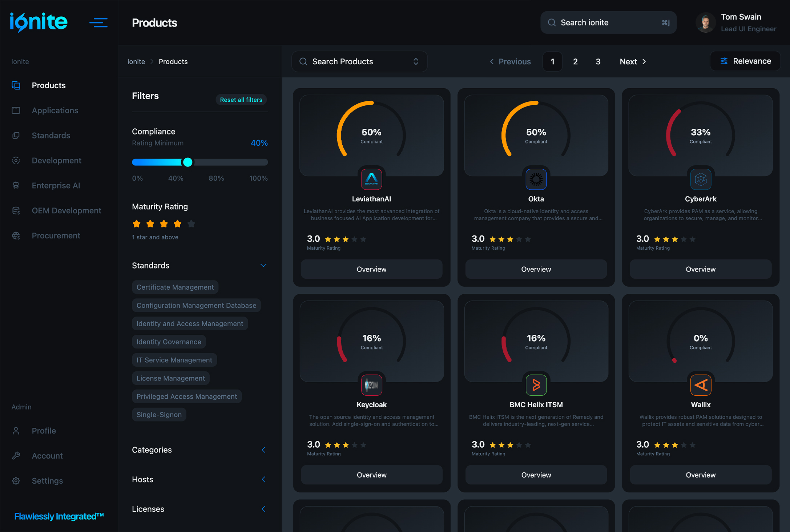Toggle Configuration Management Database filter
Image resolution: width=790 pixels, height=532 pixels.
[196, 305]
